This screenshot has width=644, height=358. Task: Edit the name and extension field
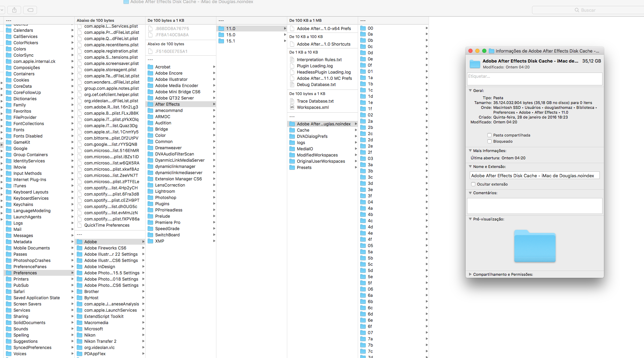[534, 176]
